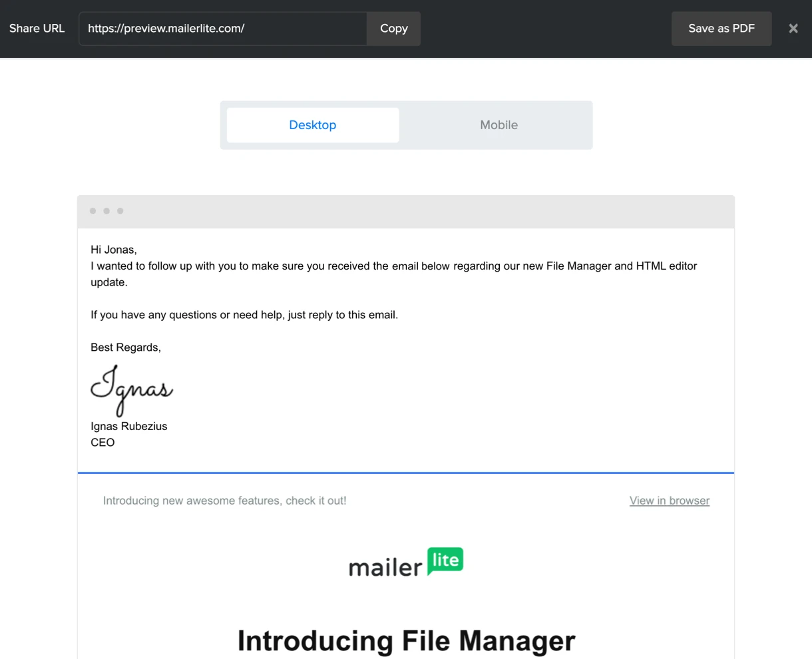The height and width of the screenshot is (659, 812).
Task: Click the Share URL label
Action: click(x=37, y=29)
